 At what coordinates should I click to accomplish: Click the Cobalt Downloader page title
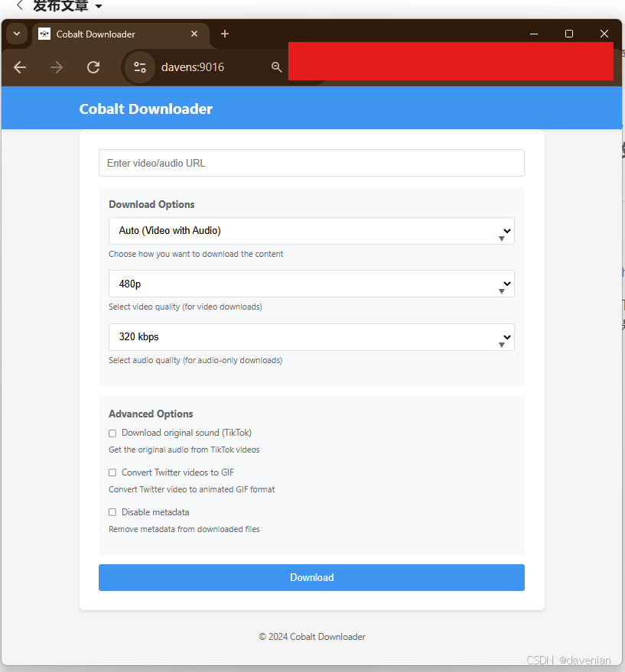(x=146, y=109)
